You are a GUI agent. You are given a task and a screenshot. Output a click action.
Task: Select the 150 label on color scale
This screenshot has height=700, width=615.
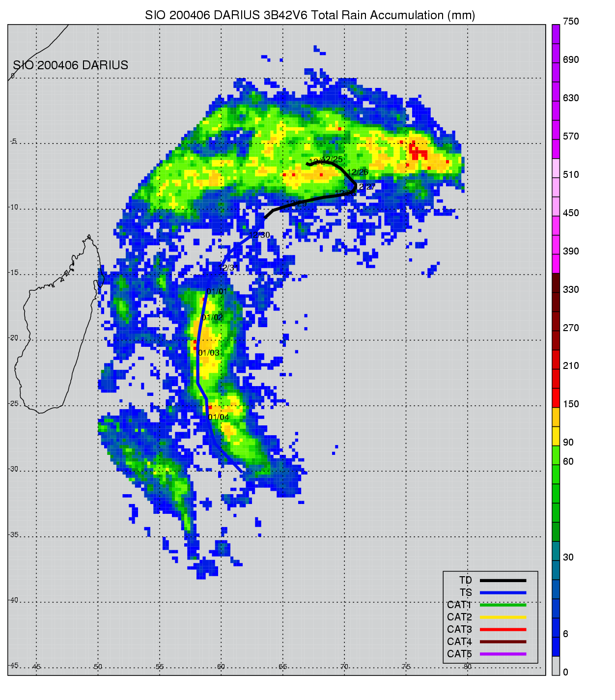pos(571,404)
